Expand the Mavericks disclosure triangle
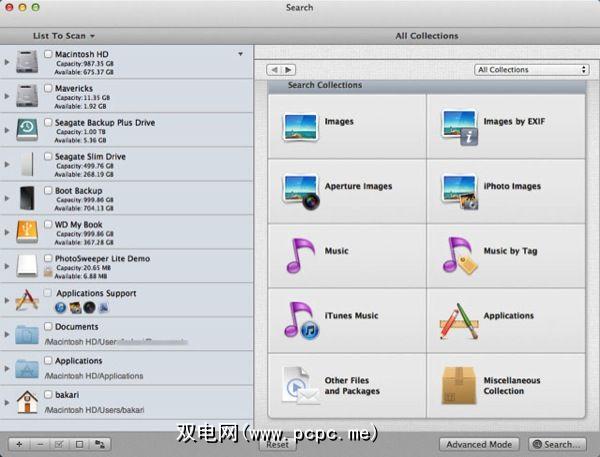The image size is (600, 457). (x=7, y=96)
